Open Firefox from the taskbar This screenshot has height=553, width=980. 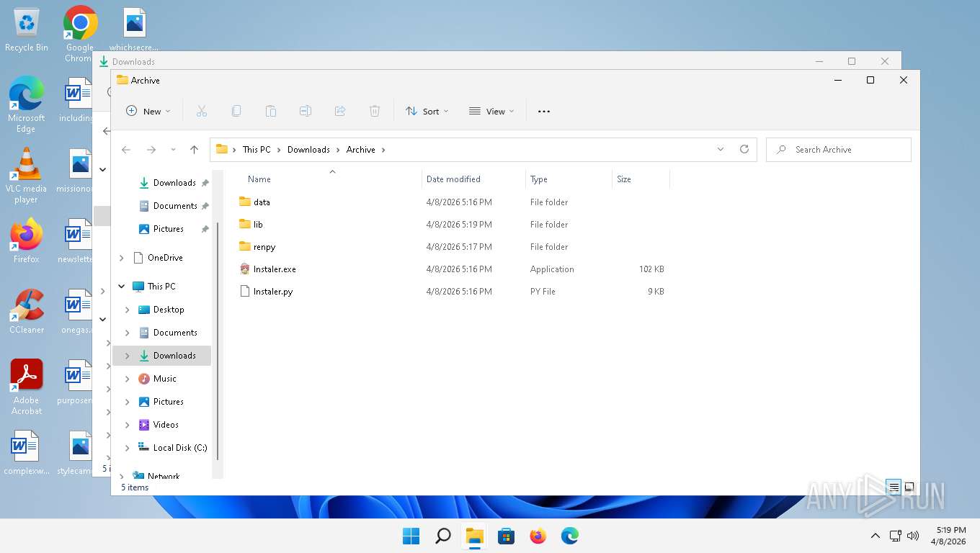tap(538, 536)
